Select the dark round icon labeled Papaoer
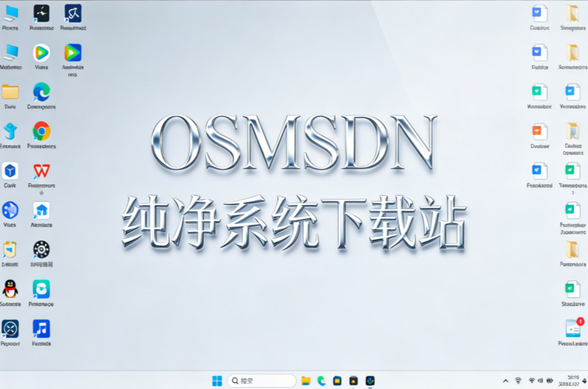The image size is (588, 389). coord(10,329)
